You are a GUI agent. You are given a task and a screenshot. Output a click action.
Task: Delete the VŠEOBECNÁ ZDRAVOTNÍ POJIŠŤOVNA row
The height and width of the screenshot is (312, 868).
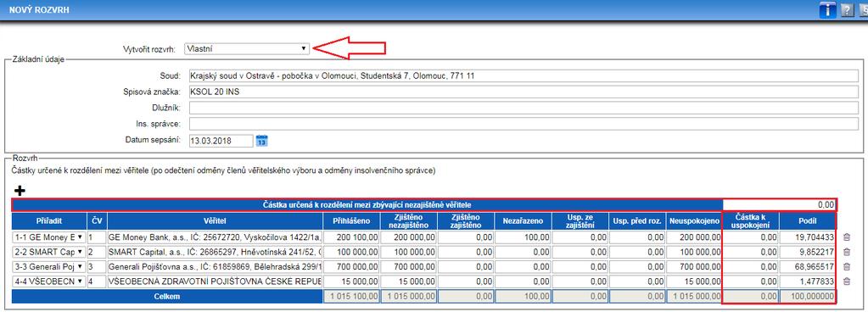click(x=847, y=281)
